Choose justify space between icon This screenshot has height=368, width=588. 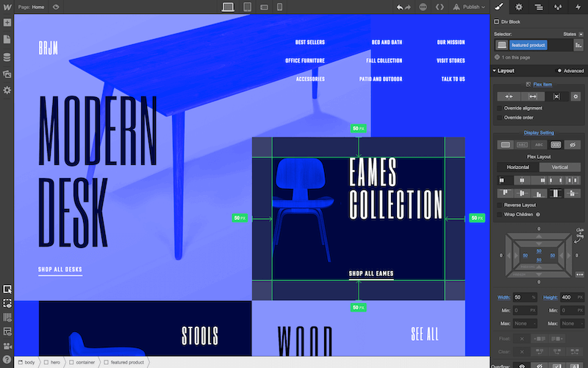(556, 180)
